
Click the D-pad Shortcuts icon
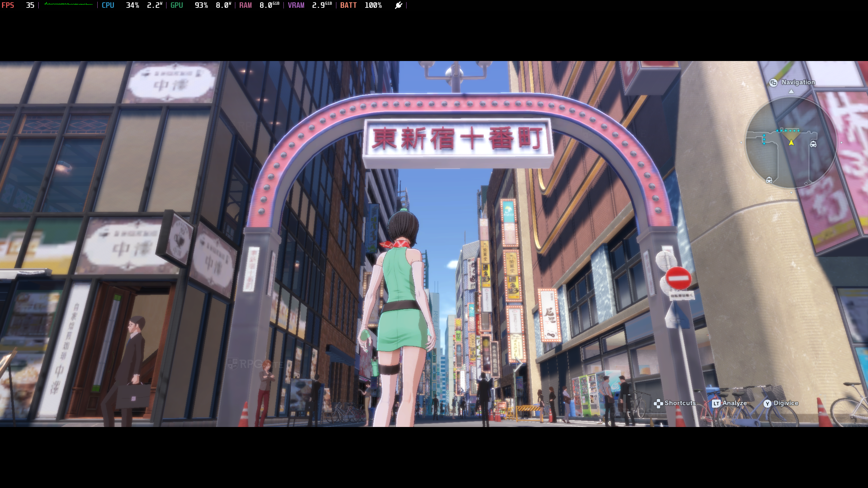point(658,403)
